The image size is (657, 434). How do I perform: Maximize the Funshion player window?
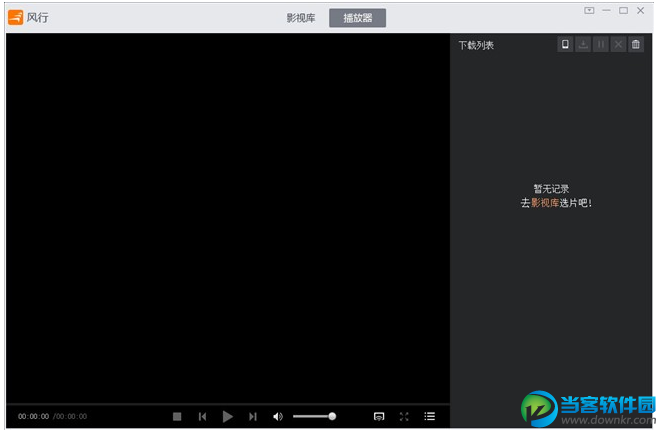tap(623, 10)
